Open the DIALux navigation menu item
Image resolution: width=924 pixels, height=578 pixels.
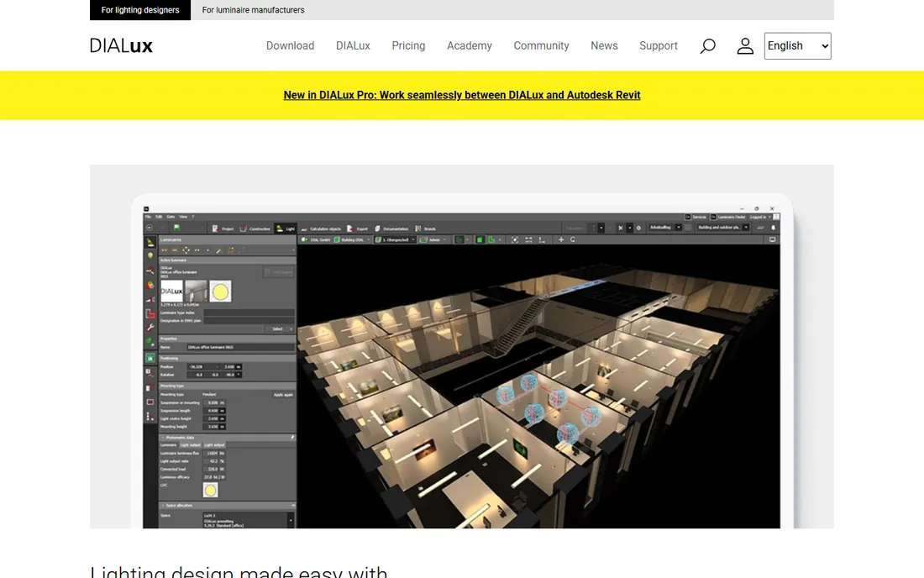coord(353,46)
